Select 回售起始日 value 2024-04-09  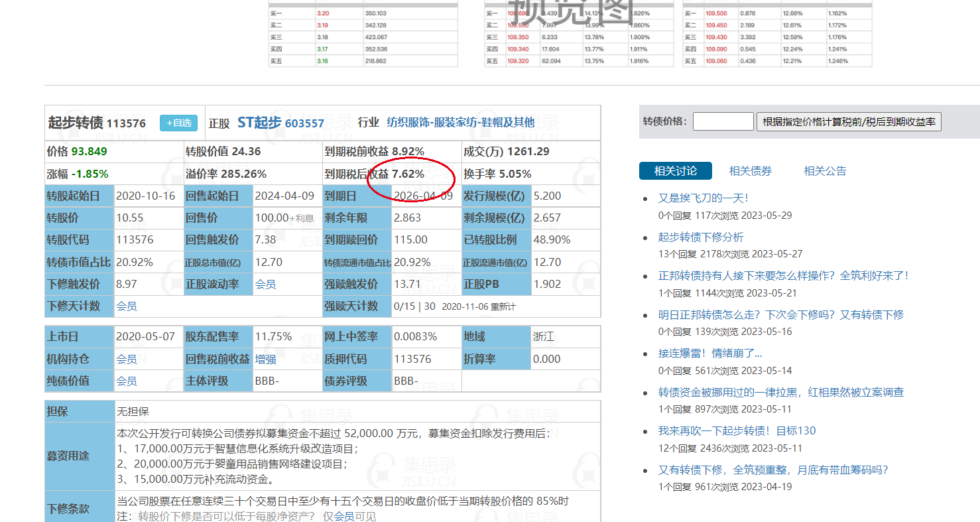tap(285, 196)
